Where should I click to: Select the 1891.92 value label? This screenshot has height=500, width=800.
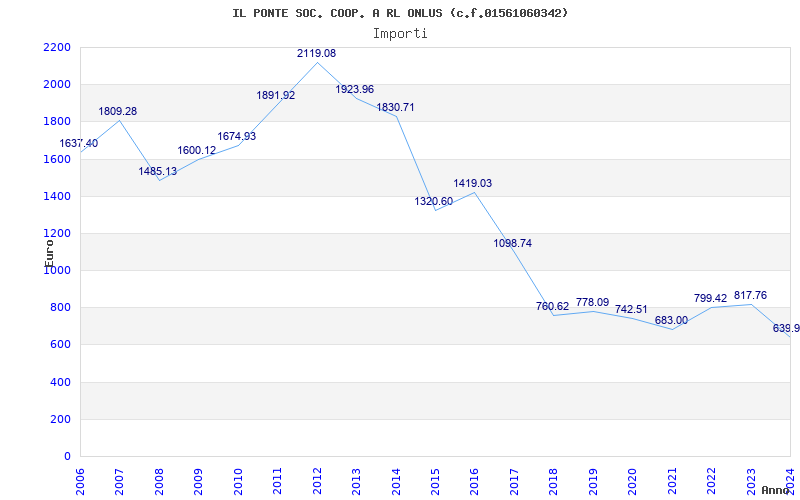pos(276,95)
